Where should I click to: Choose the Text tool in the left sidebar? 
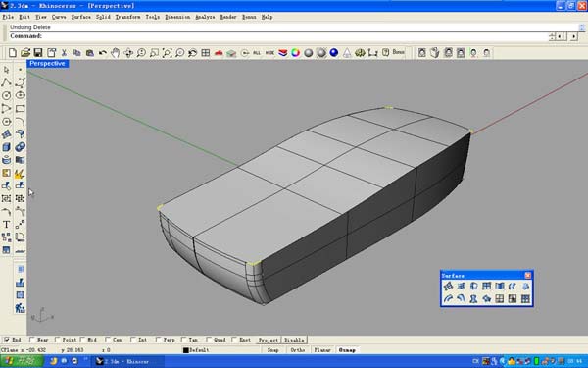pyautogui.click(x=6, y=224)
